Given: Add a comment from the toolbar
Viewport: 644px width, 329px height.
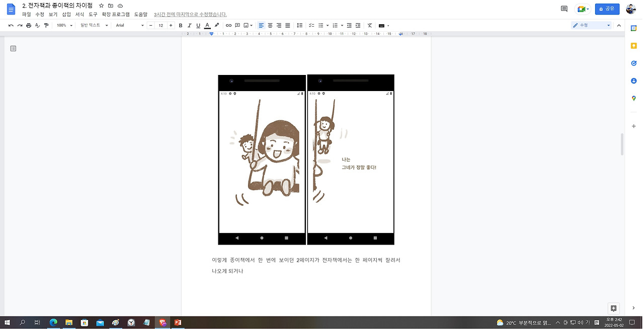Looking at the screenshot, I should [237, 25].
